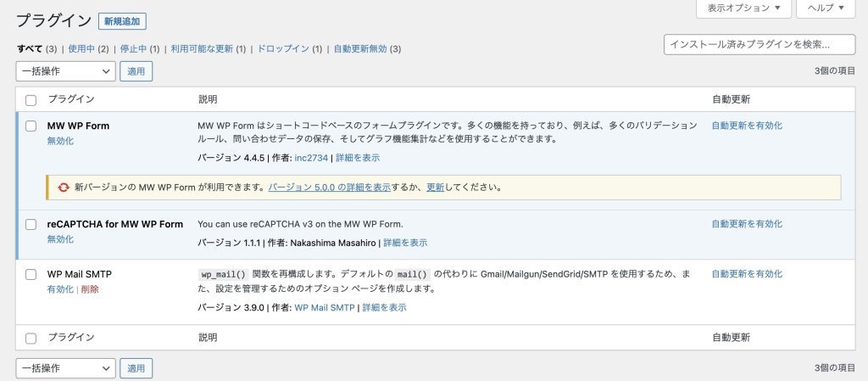
Task: Open WP Mail SMTP author link
Action: (x=325, y=307)
